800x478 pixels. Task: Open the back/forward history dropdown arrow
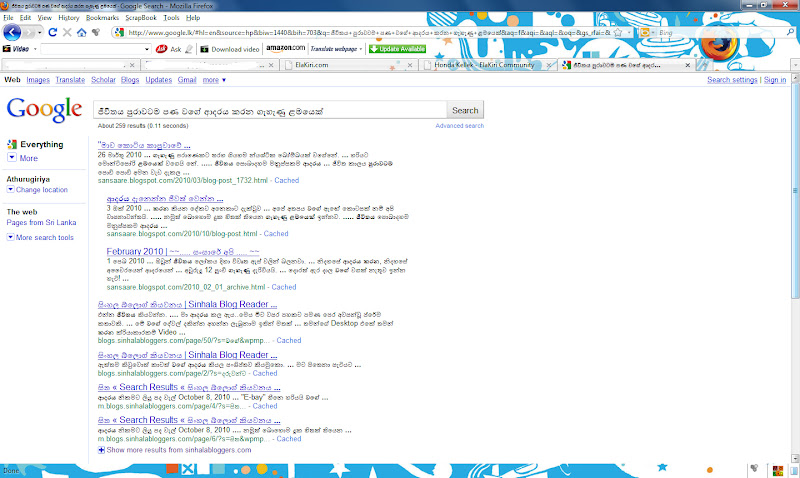pos(39,33)
